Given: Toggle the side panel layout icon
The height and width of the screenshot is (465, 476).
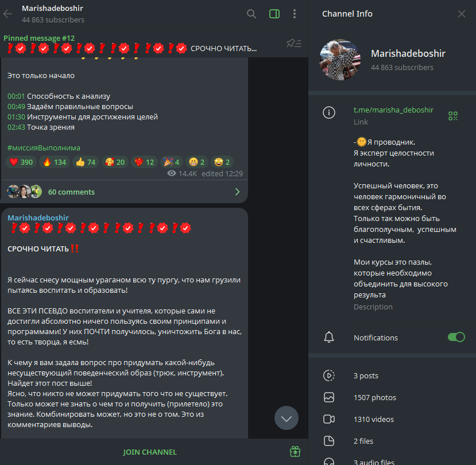Looking at the screenshot, I should [x=274, y=14].
